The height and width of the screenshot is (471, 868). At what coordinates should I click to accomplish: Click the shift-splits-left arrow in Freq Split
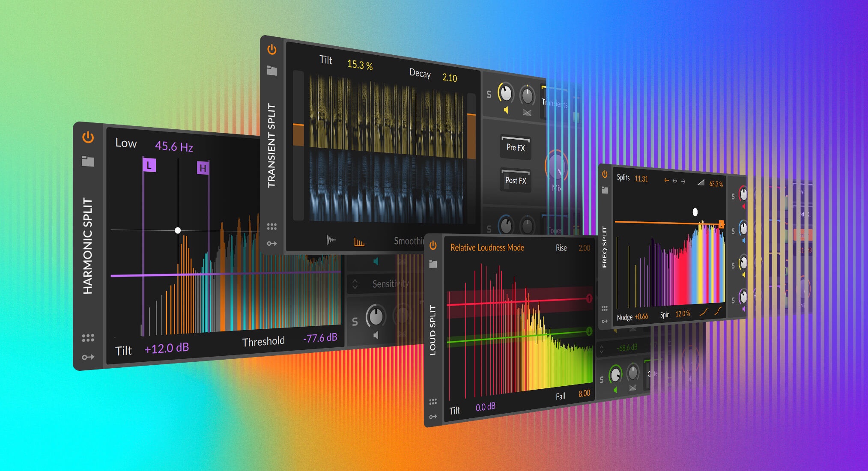coord(666,180)
